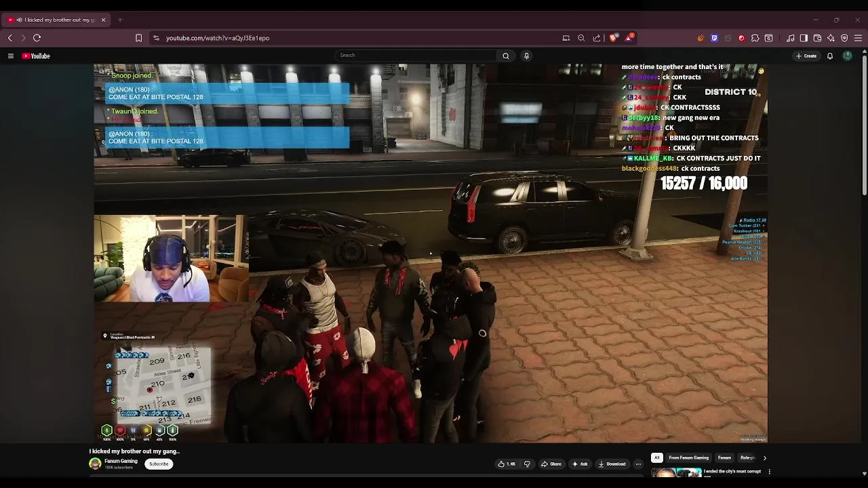Open the site settings icon in address bar

click(157, 38)
